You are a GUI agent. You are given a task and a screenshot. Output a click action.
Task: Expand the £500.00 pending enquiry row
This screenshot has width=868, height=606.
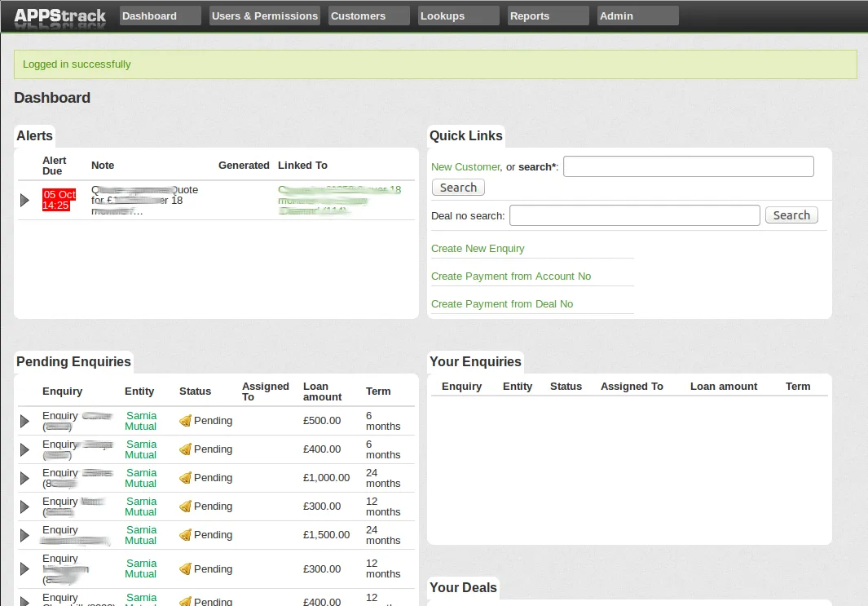click(24, 421)
